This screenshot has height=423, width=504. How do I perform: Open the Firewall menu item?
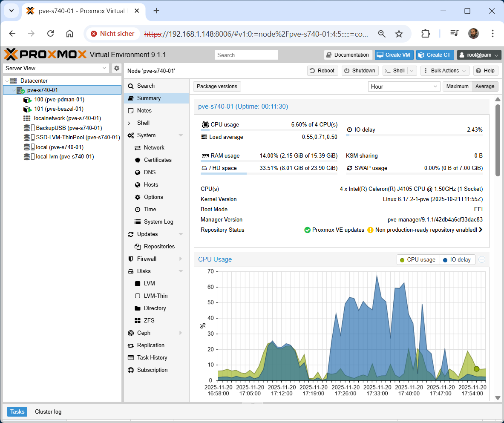tap(147, 259)
